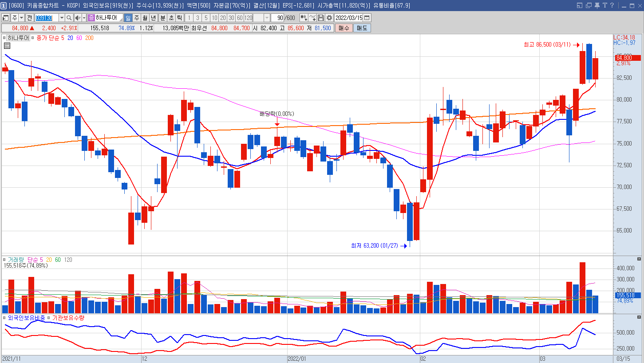Click the date field 2022/03/15
The width and height of the screenshot is (644, 363).
[349, 18]
